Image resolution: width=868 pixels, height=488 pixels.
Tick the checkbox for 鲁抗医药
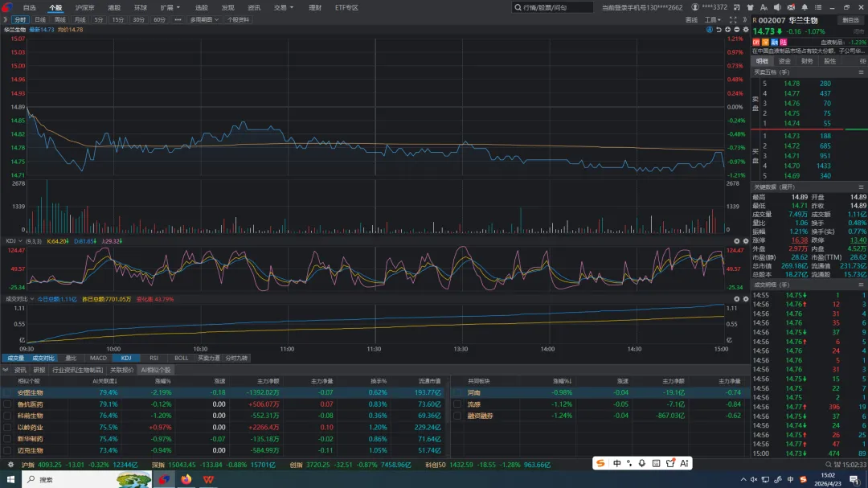coord(7,404)
